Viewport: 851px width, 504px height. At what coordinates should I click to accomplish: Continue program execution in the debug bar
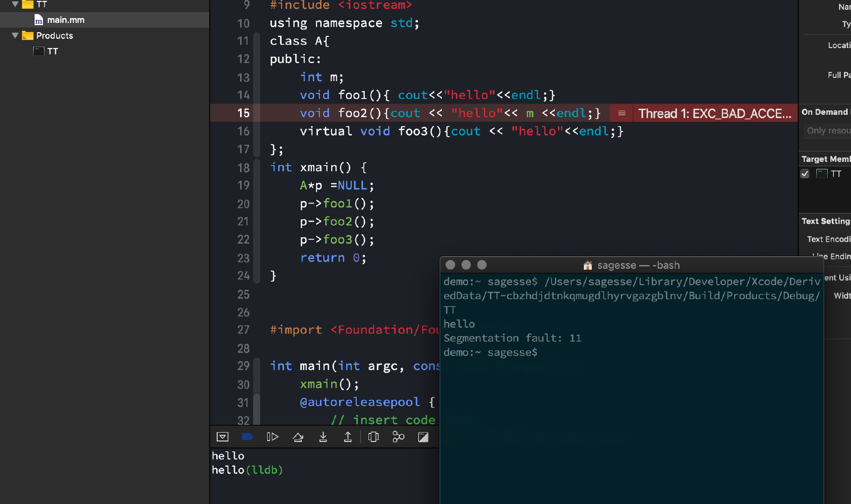coord(272,437)
